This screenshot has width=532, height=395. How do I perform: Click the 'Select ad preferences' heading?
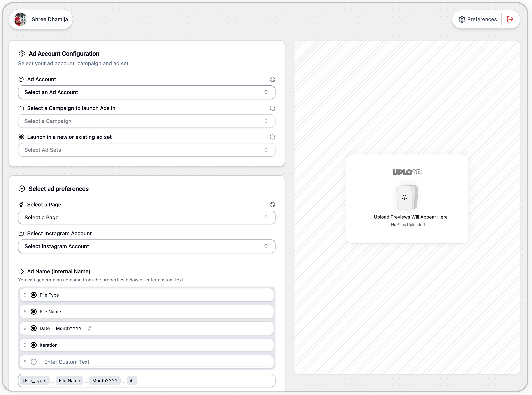[x=59, y=189]
